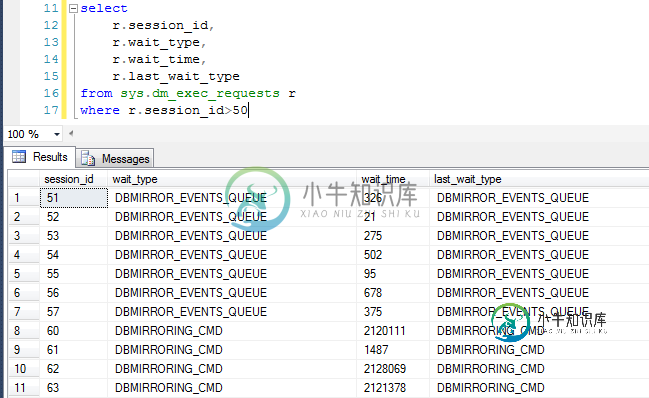Click session_id cell 60
The image size is (649, 398).
tap(74, 331)
